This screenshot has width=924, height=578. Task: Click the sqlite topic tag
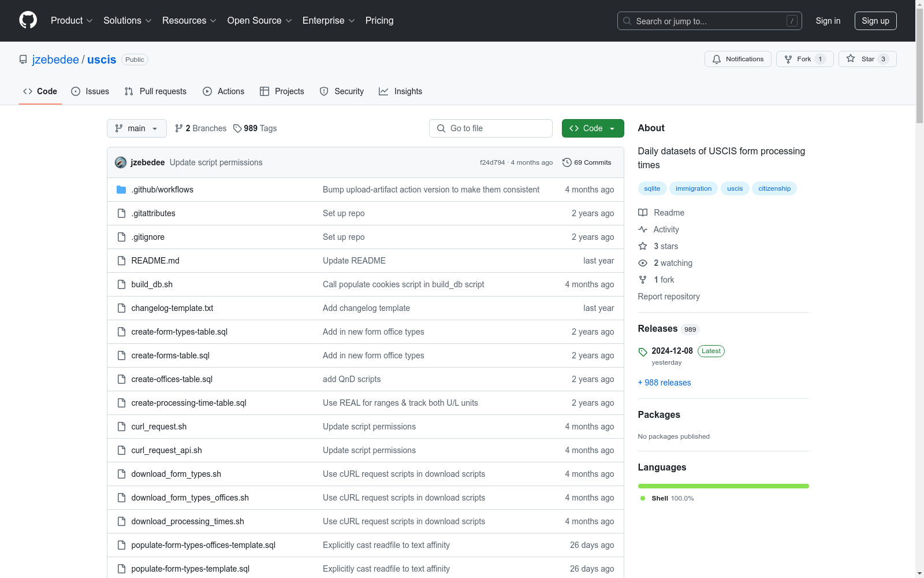coord(652,188)
